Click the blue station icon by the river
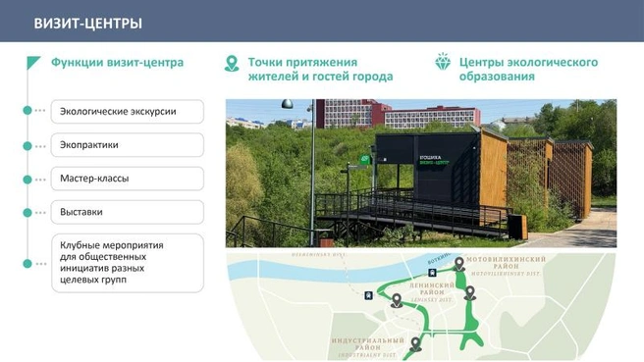 click(x=432, y=273)
